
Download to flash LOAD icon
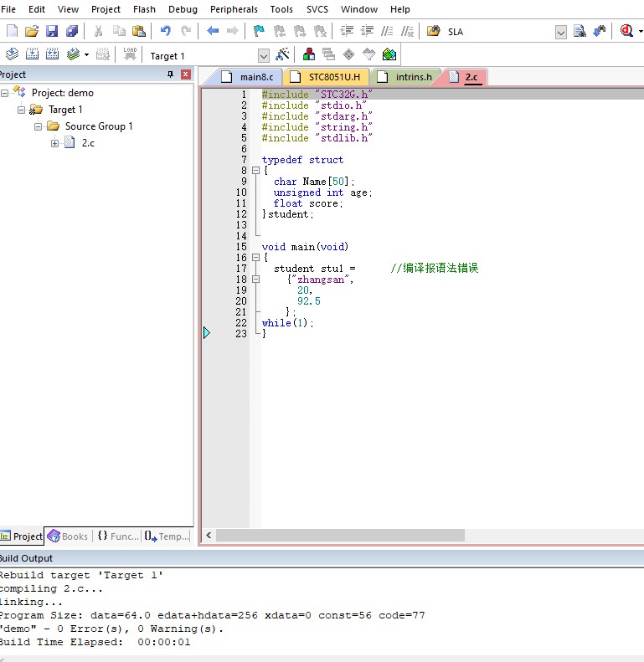130,54
